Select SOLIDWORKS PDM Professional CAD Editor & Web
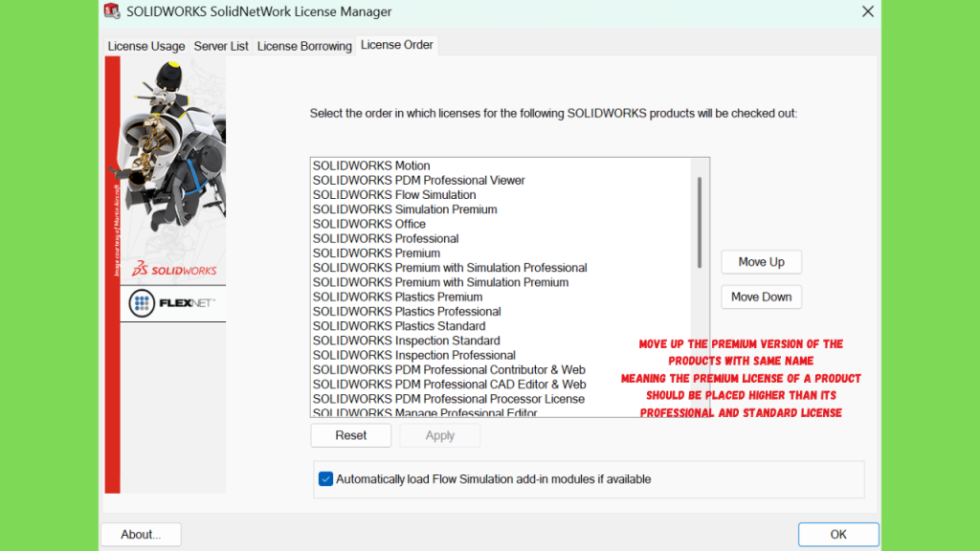980x551 pixels. click(501, 385)
